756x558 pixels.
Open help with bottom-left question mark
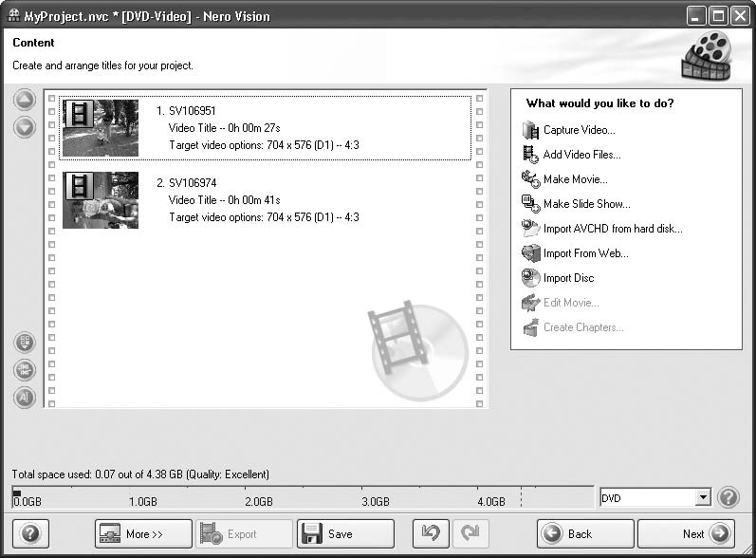coord(29,534)
